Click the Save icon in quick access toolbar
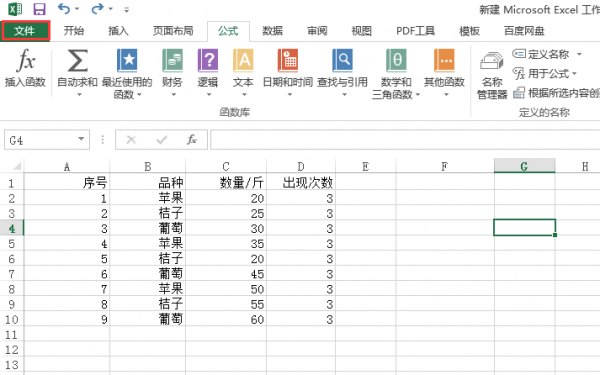 point(39,9)
